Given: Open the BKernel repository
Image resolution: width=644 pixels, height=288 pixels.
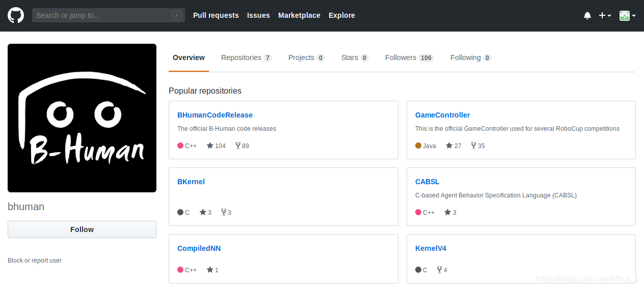Looking at the screenshot, I should [x=191, y=182].
